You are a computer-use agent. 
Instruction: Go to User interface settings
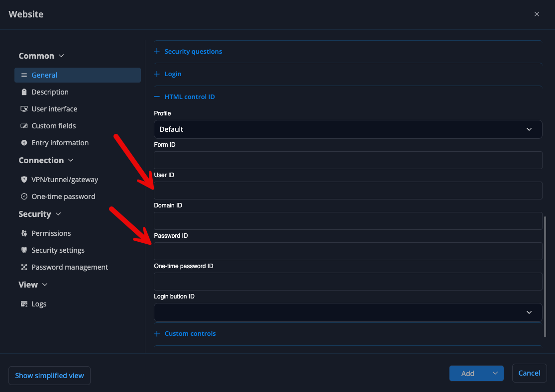[x=54, y=109]
